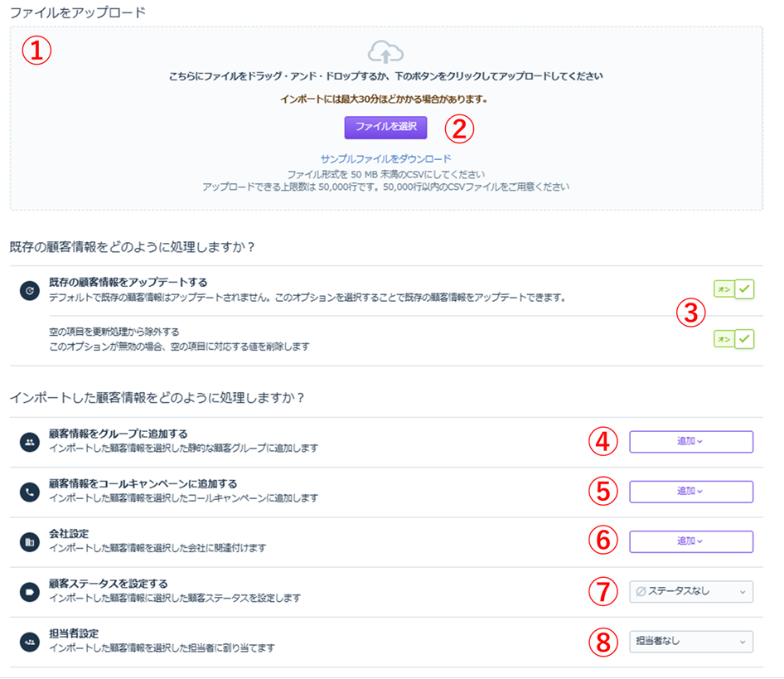Toggle 既存の顧客情報をアップデートする switch
The height and width of the screenshot is (679, 784).
734,289
